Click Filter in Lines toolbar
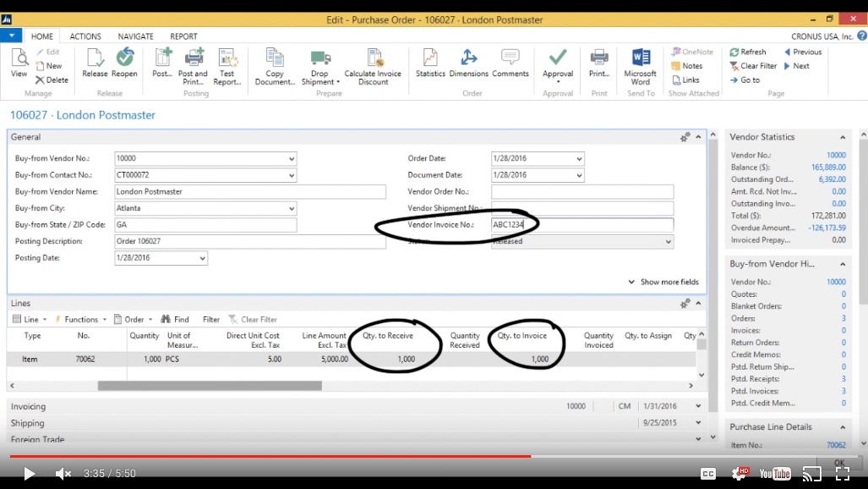868x489 pixels. point(211,319)
